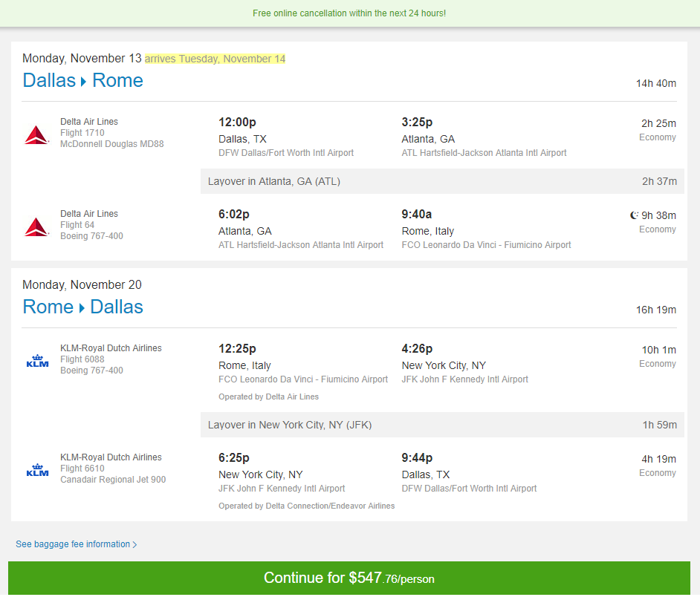The image size is (700, 597).
Task: Click the KLM logo for Flight 6610
Action: pyautogui.click(x=37, y=470)
